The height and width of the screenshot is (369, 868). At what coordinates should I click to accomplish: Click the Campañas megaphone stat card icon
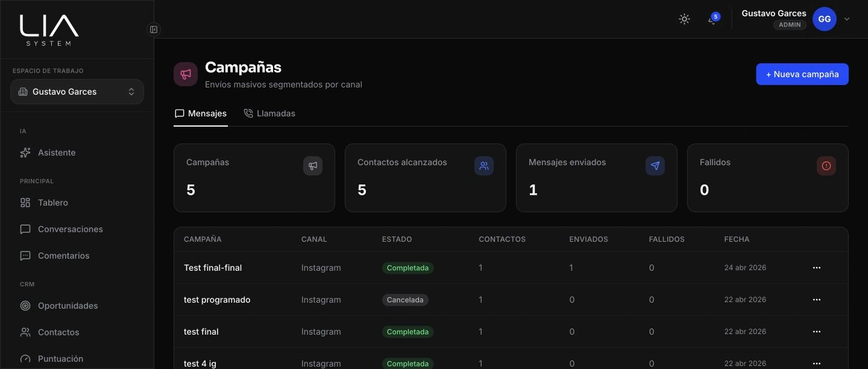[x=313, y=166]
